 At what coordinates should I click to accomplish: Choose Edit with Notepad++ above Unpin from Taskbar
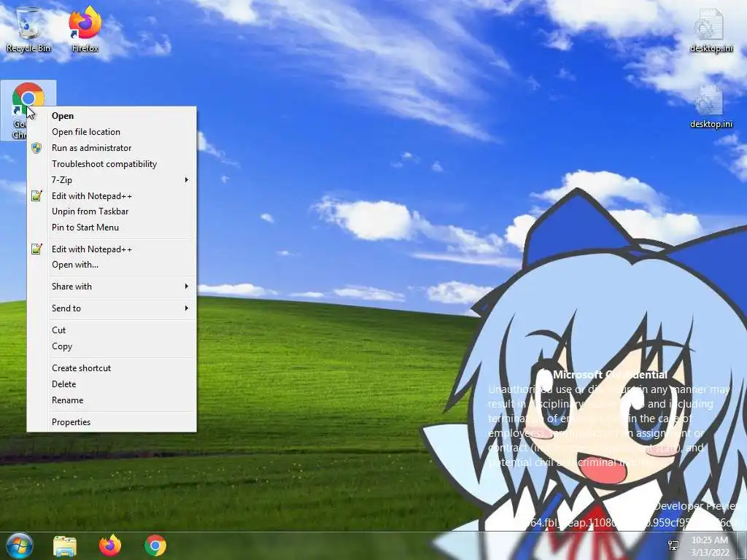112,195
